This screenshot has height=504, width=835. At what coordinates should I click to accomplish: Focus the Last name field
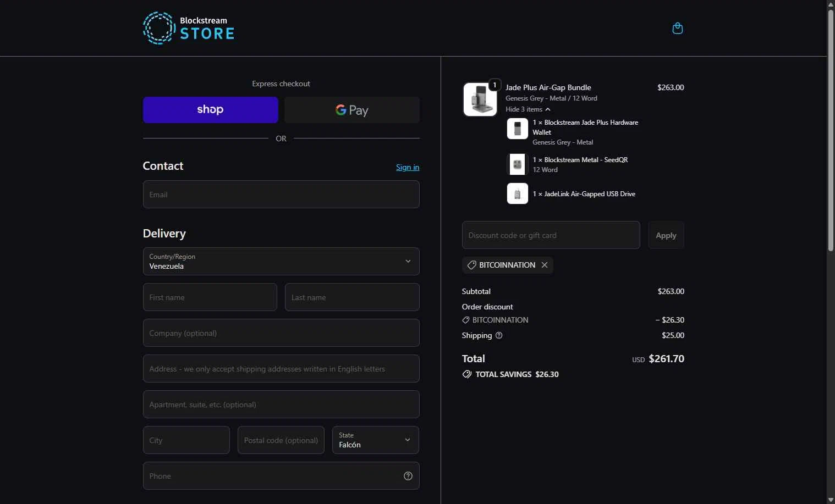click(x=352, y=297)
